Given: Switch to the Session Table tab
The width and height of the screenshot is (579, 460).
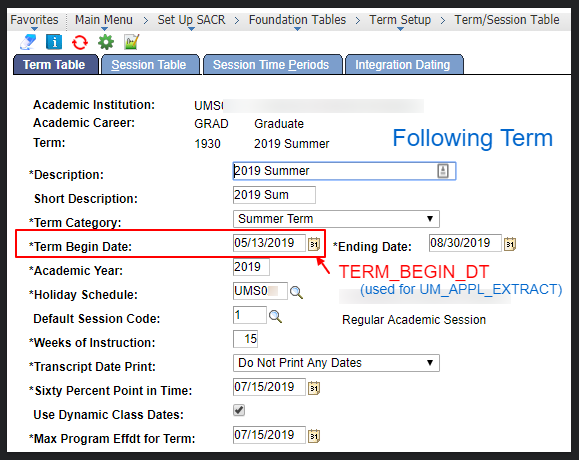Looking at the screenshot, I should tap(149, 65).
